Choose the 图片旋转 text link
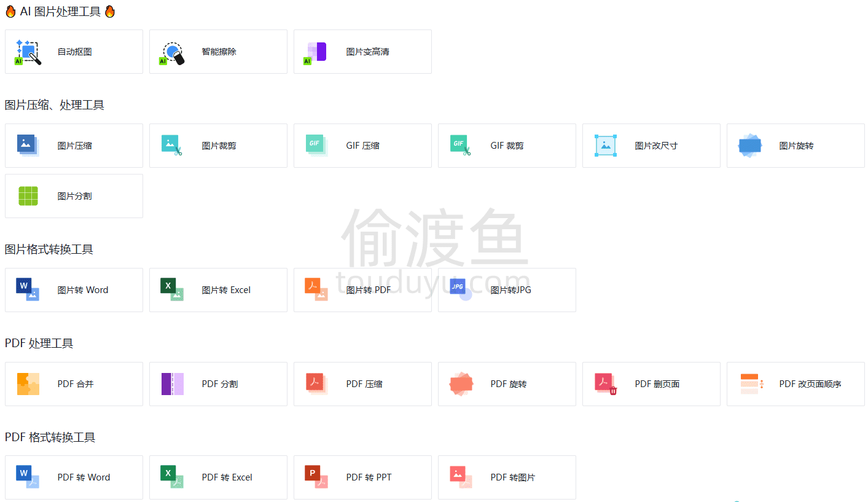 tap(797, 146)
